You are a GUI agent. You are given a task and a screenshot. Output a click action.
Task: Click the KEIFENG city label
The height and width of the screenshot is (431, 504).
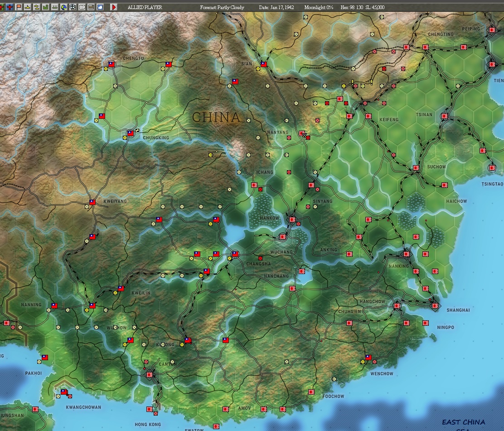click(389, 120)
